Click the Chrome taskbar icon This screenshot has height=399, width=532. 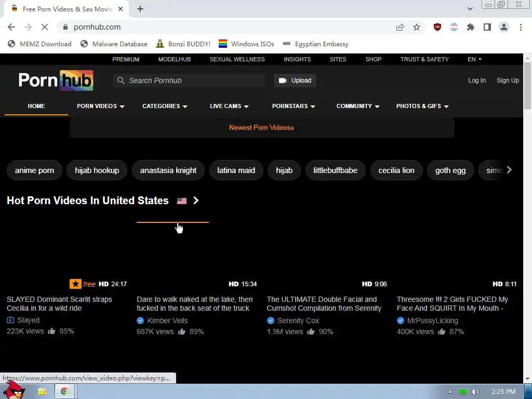pyautogui.click(x=64, y=392)
